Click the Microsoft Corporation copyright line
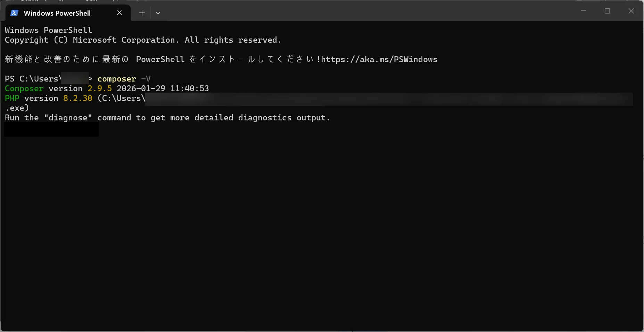Screen dimensions: 644x332 143,40
